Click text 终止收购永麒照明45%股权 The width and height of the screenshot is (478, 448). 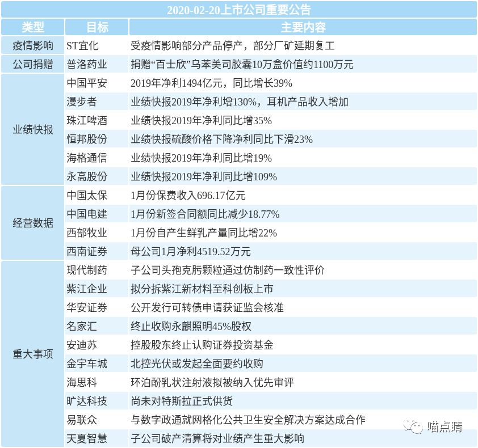point(191,326)
